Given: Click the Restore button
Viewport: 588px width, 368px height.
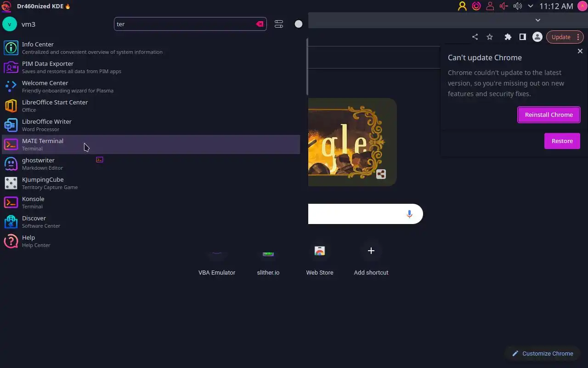Looking at the screenshot, I should pyautogui.click(x=562, y=141).
